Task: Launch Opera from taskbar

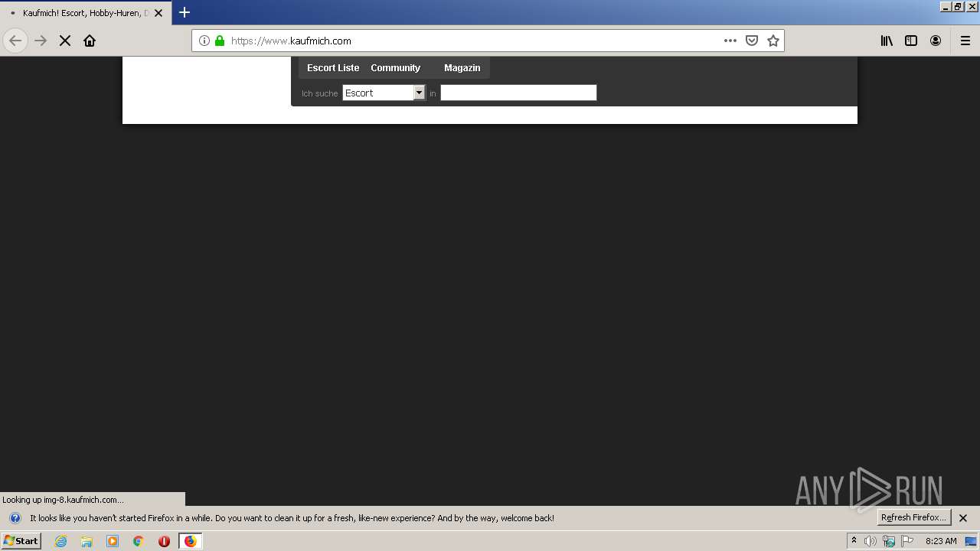Action: [x=164, y=541]
